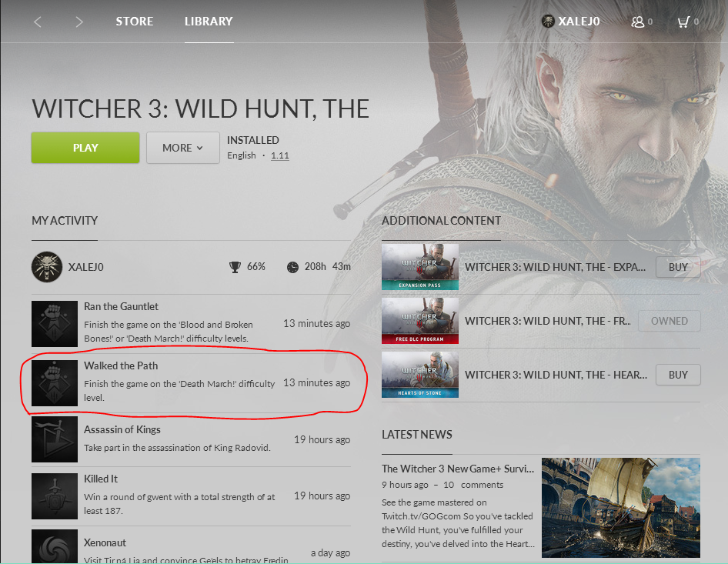
Task: Switch to the LIBRARY tab
Action: click(x=209, y=22)
